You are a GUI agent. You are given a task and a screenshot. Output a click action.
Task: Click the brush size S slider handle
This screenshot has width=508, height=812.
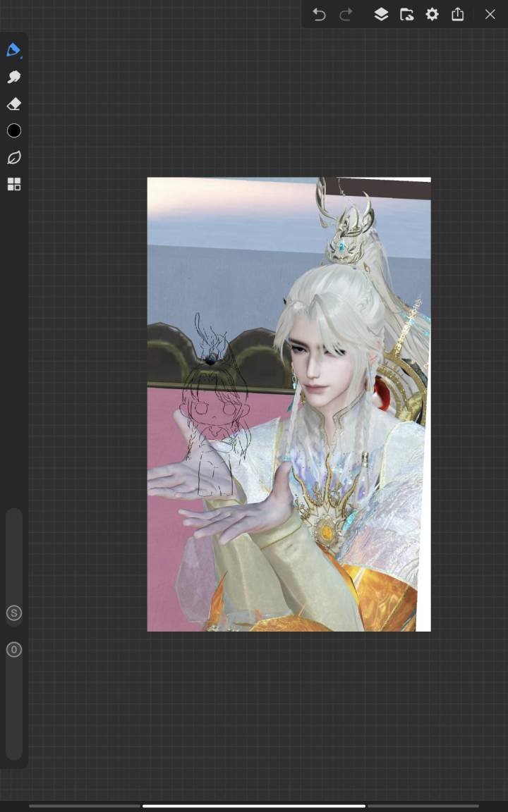(14, 613)
